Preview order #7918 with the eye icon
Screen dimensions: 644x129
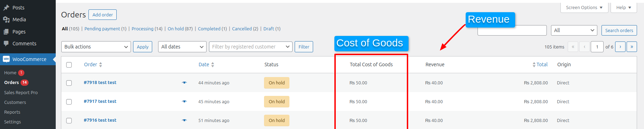click(x=184, y=83)
